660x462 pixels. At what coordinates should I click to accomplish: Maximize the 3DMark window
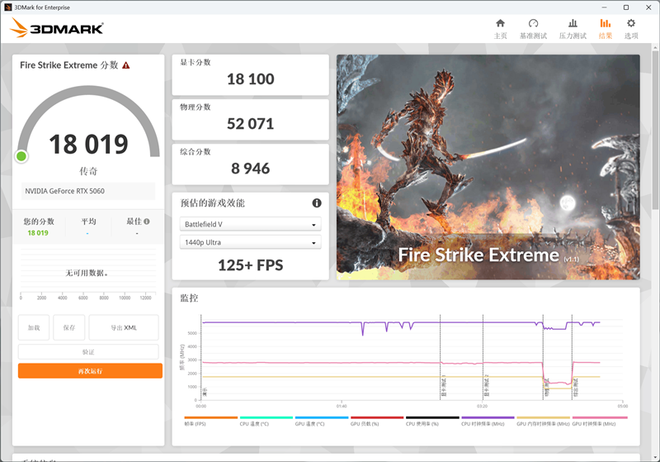tap(626, 7)
